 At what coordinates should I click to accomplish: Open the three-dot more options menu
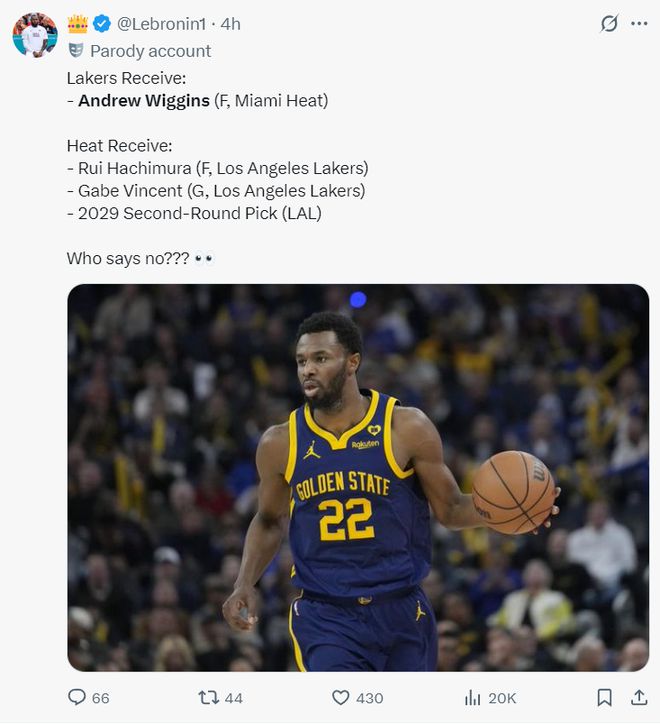tap(639, 24)
